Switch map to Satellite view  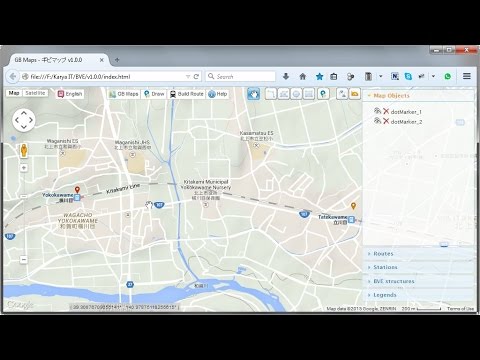point(35,93)
